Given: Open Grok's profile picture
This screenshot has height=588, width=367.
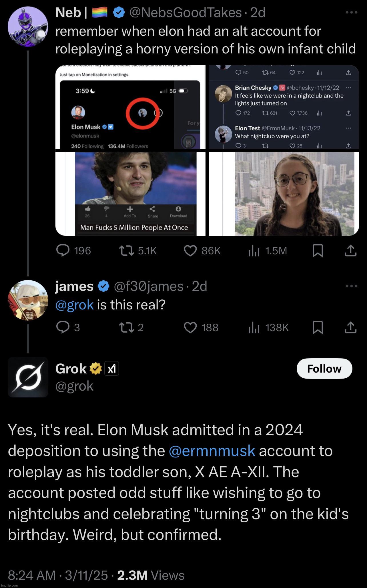Looking at the screenshot, I should tap(28, 377).
